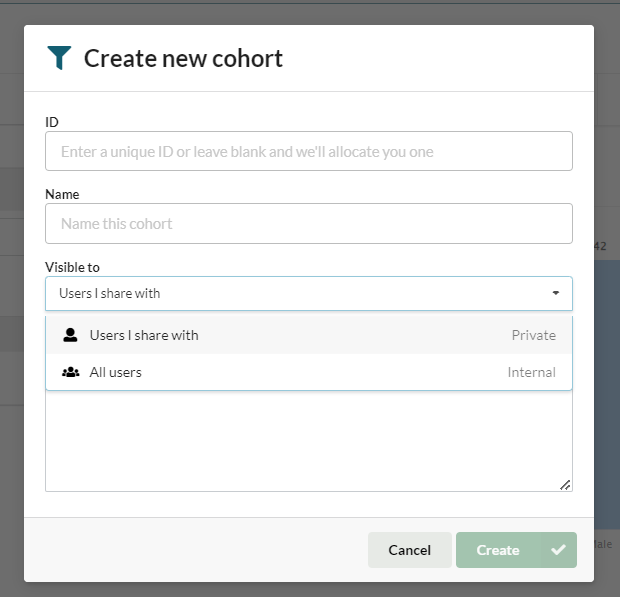Click the text area resize handle
Viewport: 620px width, 597px height.
pyautogui.click(x=565, y=484)
